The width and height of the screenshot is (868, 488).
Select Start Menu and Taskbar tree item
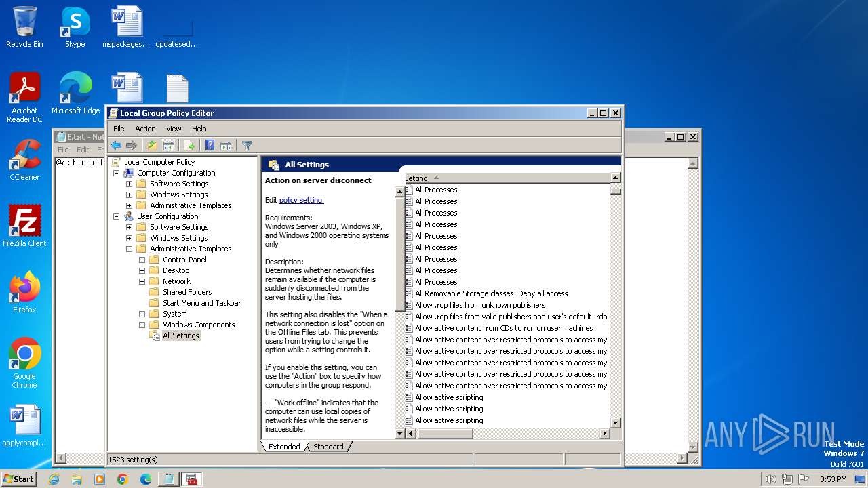coord(202,303)
